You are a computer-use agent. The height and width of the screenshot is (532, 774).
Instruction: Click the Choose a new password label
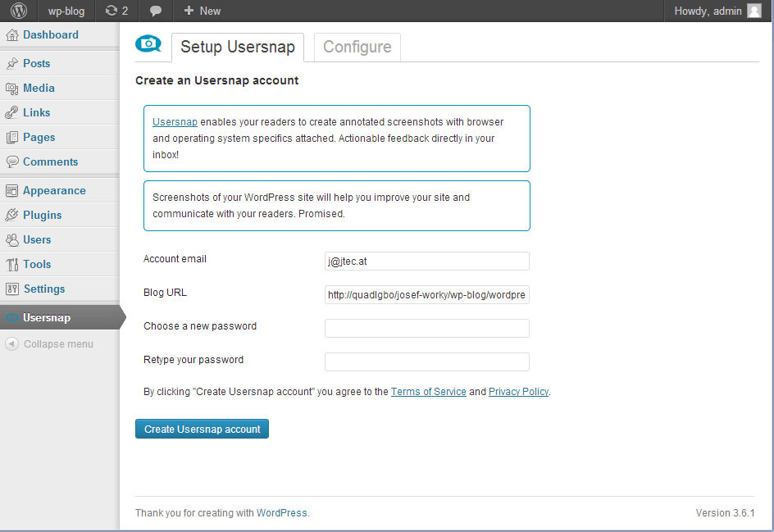pos(200,326)
